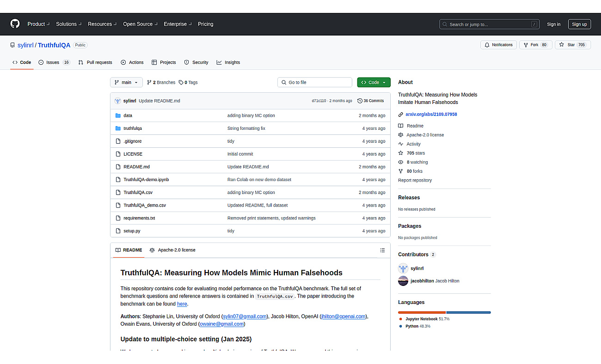Click the 'here' paper link in README
Screen dimensions: 601x364
(182, 304)
